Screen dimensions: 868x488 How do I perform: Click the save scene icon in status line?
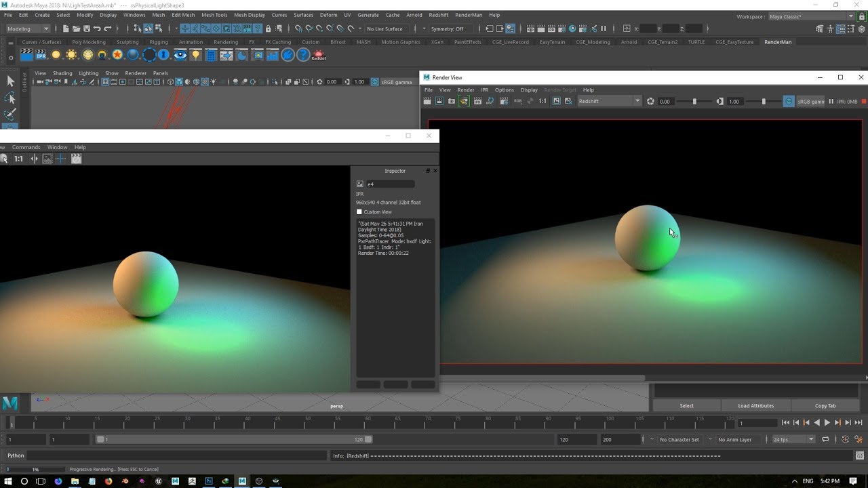coord(86,28)
